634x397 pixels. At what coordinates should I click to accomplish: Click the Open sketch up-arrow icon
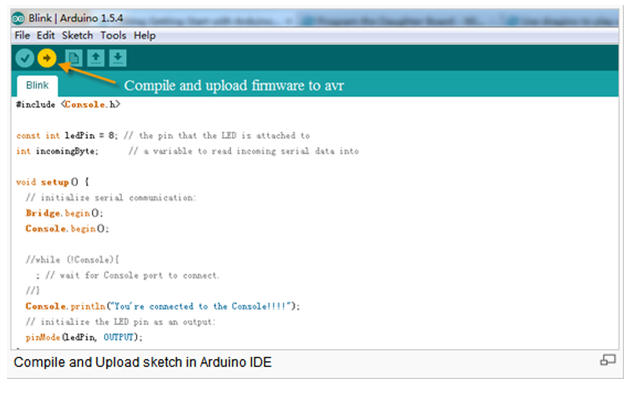point(96,58)
